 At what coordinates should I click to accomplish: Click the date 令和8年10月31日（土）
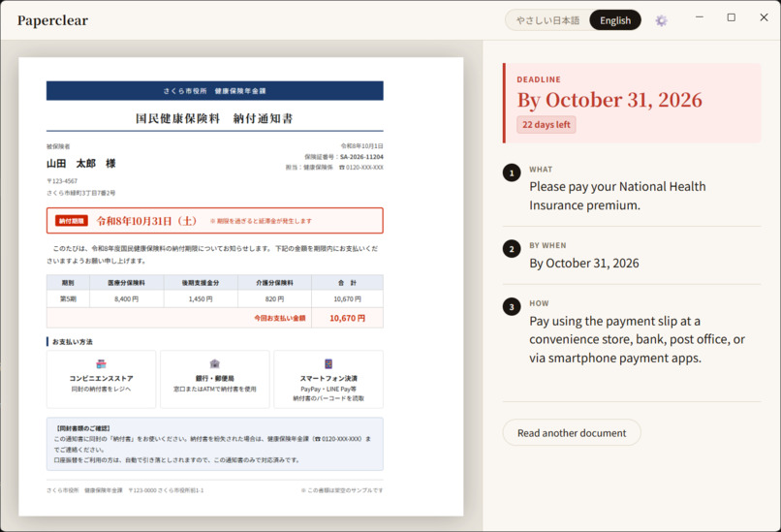[146, 221]
